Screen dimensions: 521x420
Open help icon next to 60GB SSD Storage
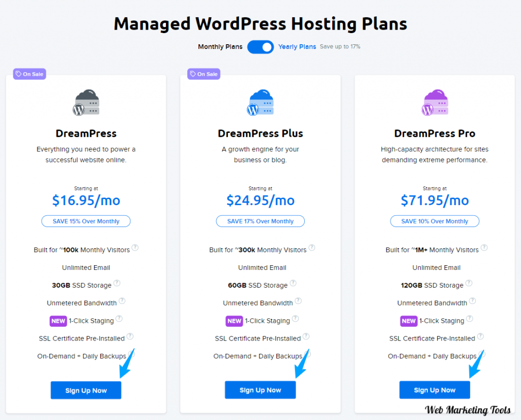tap(293, 283)
